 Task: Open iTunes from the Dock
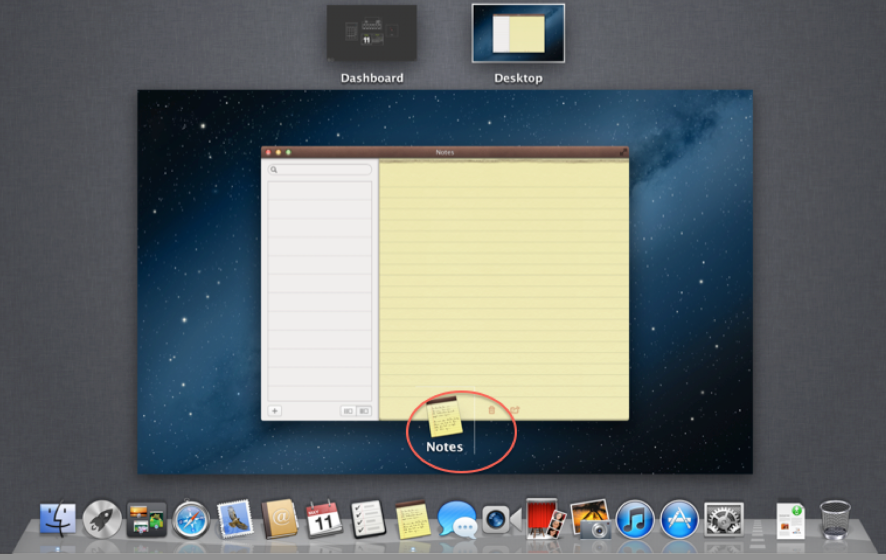click(x=634, y=520)
